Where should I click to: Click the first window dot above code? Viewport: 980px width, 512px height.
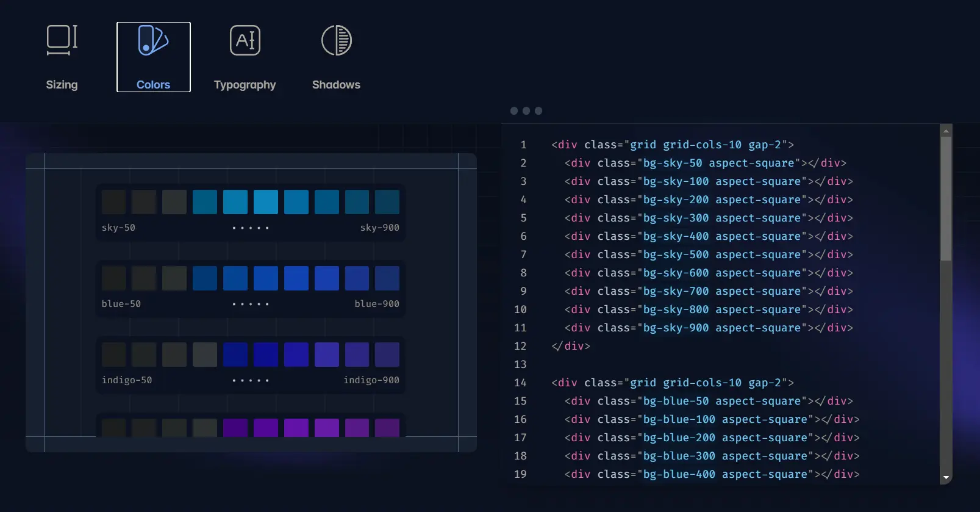(x=514, y=110)
